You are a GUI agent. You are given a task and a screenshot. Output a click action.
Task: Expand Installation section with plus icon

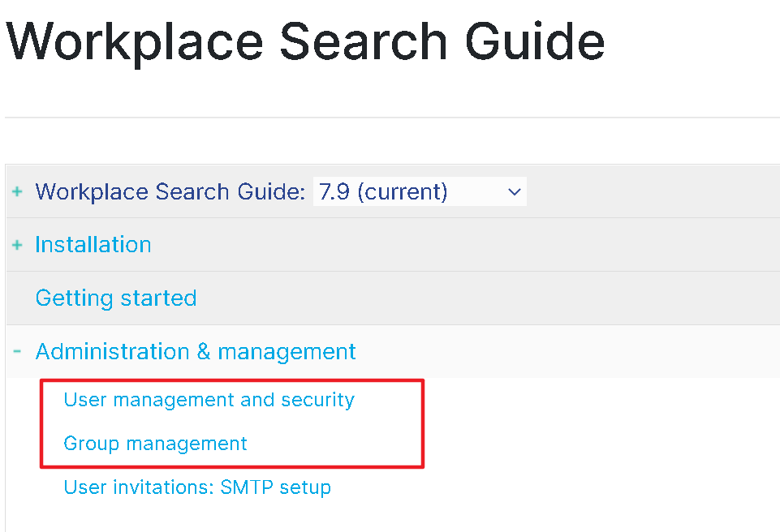click(17, 245)
